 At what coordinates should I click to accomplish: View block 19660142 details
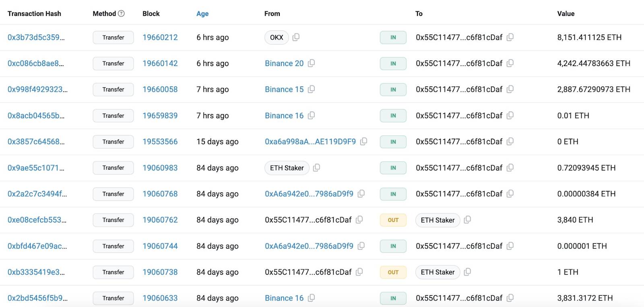[160, 63]
